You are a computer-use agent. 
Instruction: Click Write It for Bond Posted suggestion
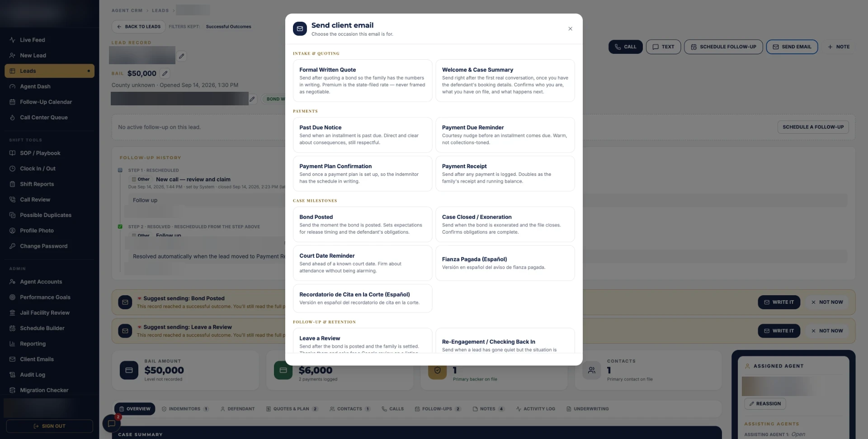pos(778,302)
